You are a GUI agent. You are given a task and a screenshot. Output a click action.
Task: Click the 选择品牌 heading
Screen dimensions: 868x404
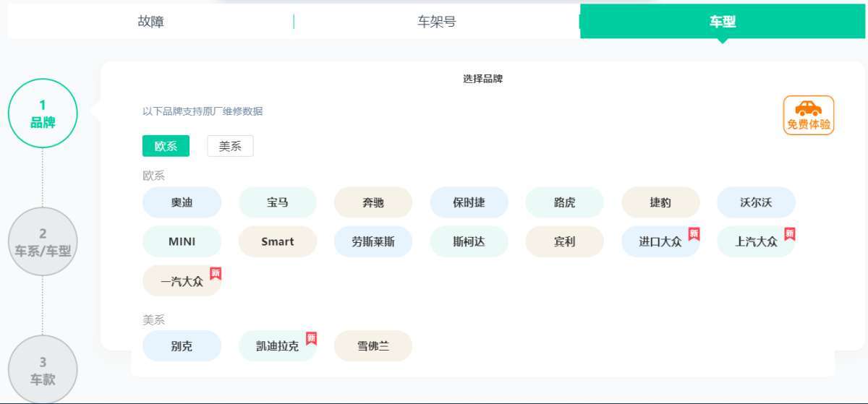tap(482, 79)
